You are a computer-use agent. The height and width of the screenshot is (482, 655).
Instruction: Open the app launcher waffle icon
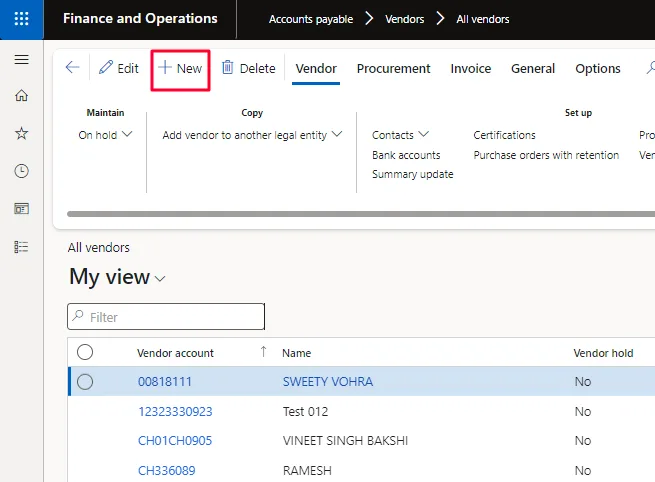pyautogui.click(x=21, y=19)
